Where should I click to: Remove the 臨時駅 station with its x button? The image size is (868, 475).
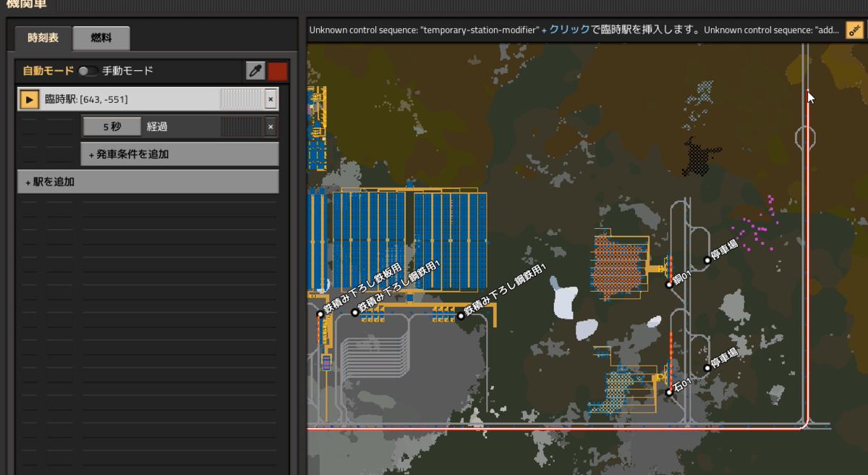coord(271,99)
